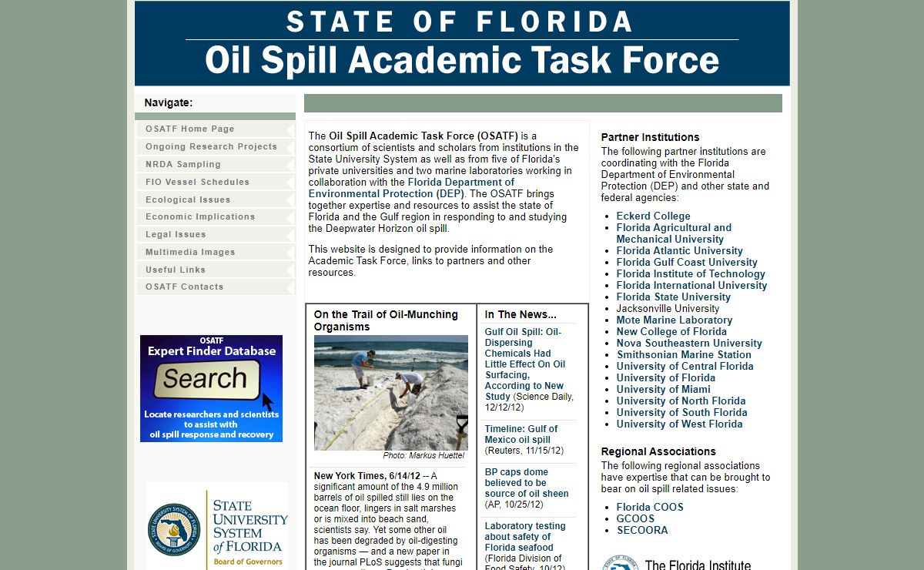Screen dimensions: 924x570
Task: Open OSATF Contacts navigation item
Action: pyautogui.click(x=216, y=287)
